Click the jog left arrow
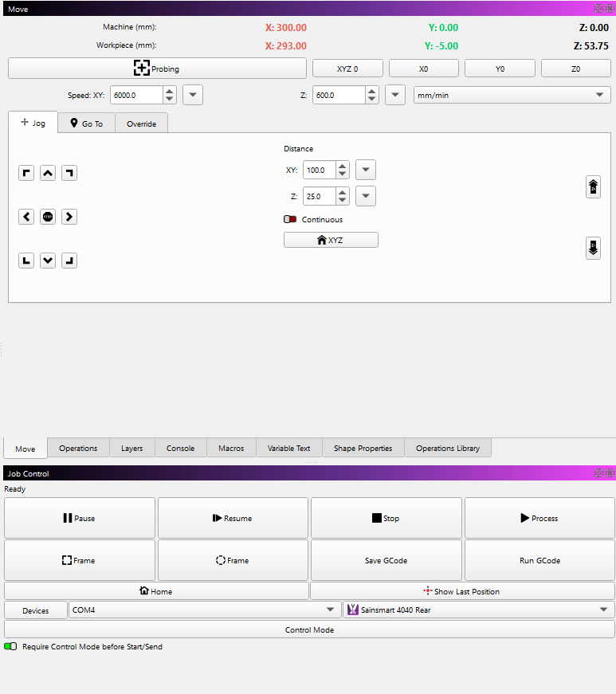Image resolution: width=616 pixels, height=694 pixels. click(x=27, y=217)
